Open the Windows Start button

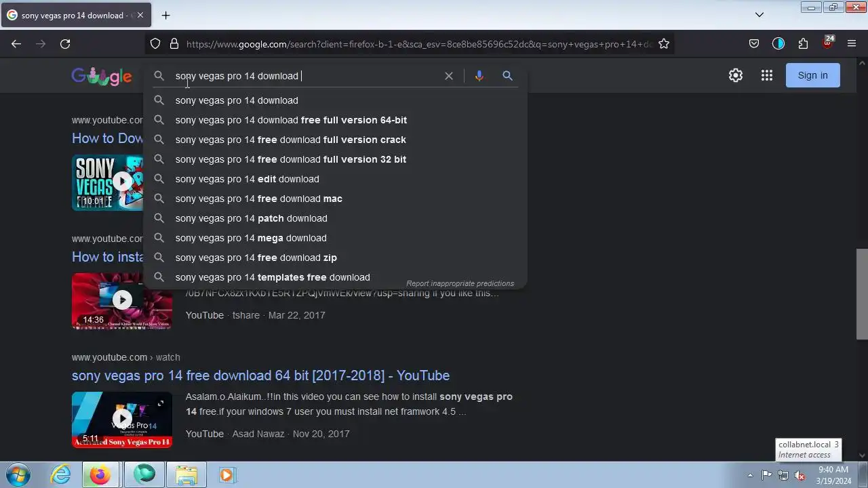point(18,474)
